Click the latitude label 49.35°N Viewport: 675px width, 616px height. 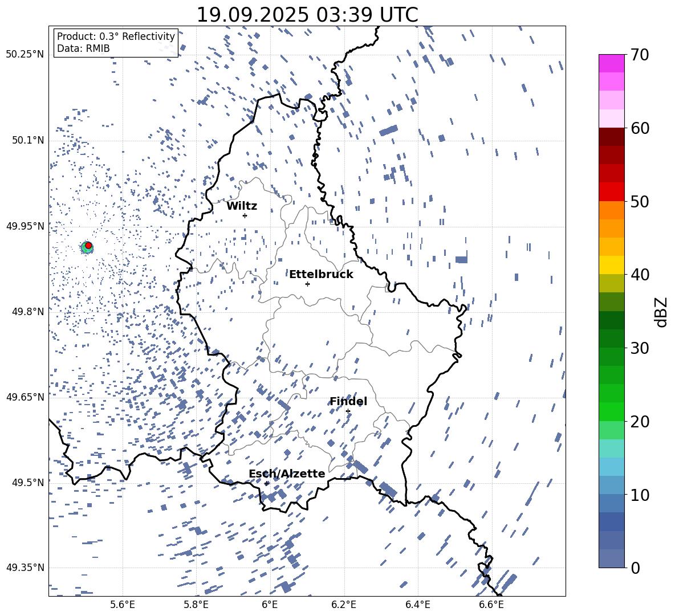[x=25, y=568]
